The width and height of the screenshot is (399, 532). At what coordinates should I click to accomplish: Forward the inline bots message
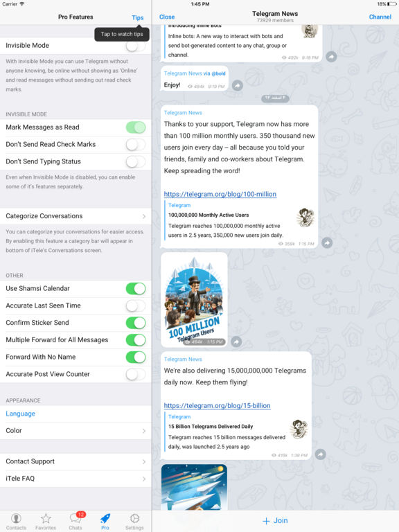pyautogui.click(x=332, y=56)
